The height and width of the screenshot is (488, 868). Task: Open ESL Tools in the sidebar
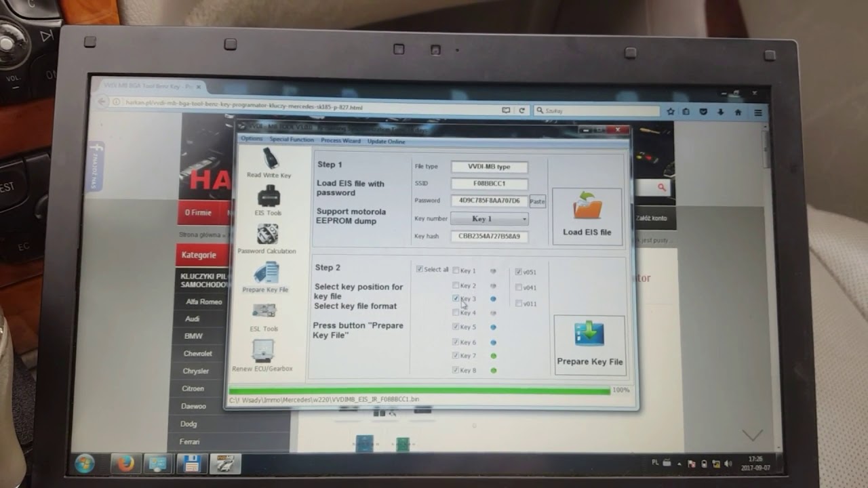click(x=264, y=317)
